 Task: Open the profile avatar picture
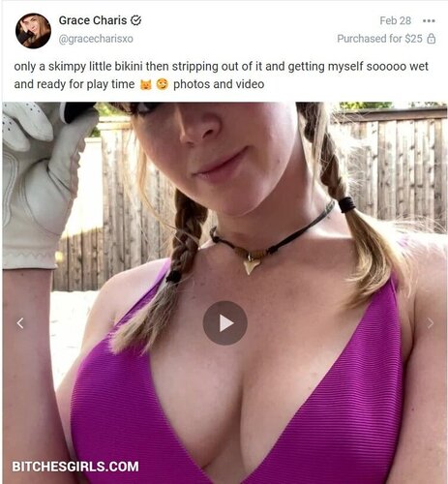point(33,31)
